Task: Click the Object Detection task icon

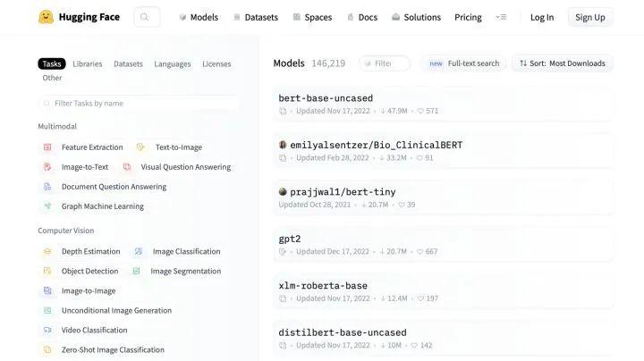Action: point(47,272)
